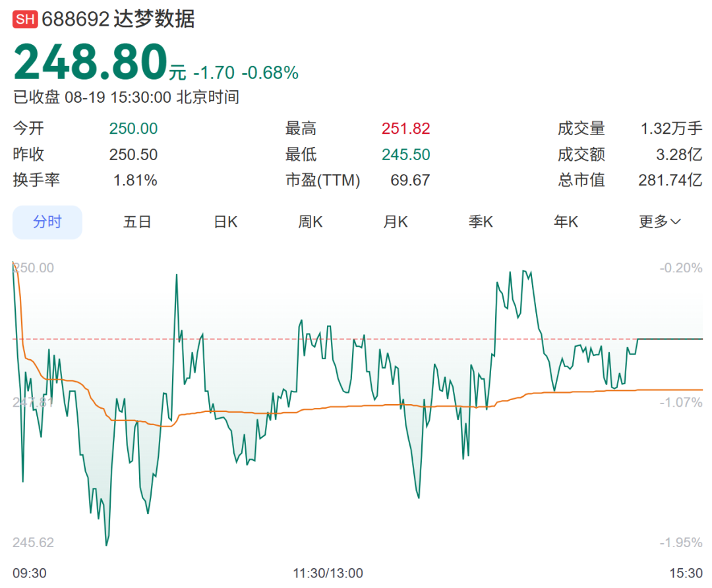This screenshot has height=588, width=712.
Task: Click the 总市值 value 281.74亿
Action: click(670, 180)
